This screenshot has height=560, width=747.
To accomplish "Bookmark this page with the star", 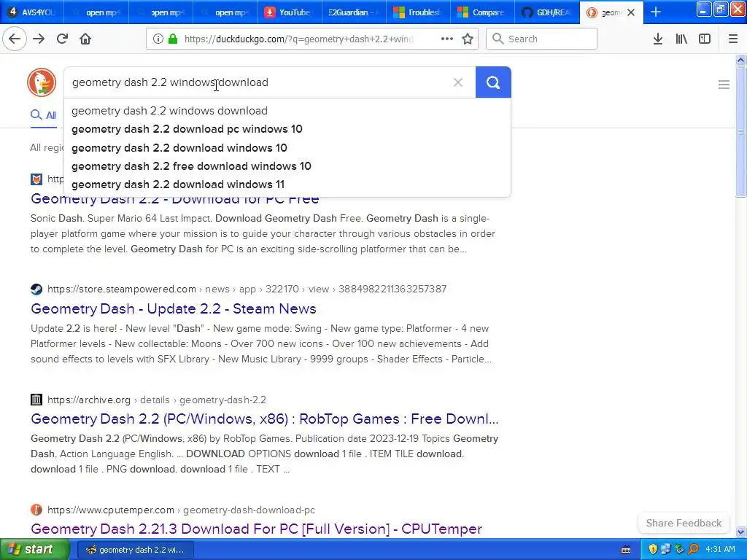I will pos(468,39).
